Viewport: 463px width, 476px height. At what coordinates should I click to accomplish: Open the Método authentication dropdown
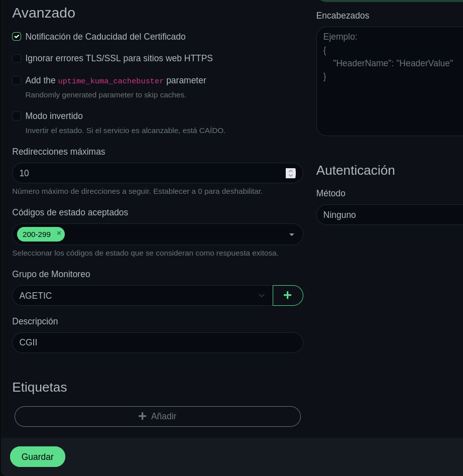390,215
